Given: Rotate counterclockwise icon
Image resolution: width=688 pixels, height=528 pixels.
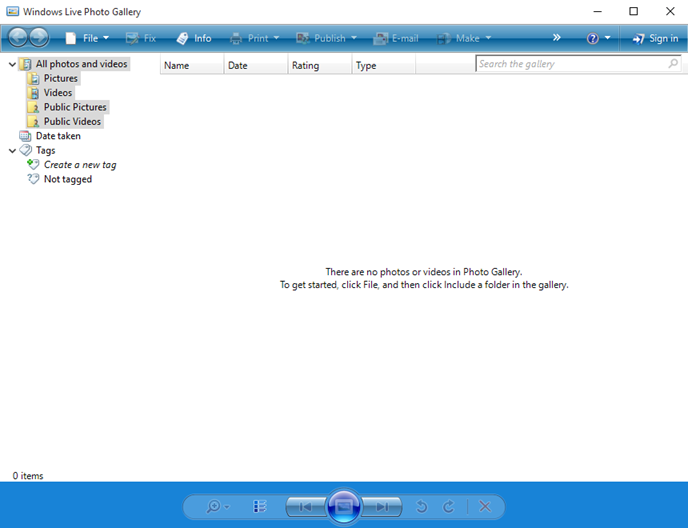Looking at the screenshot, I should [x=422, y=507].
